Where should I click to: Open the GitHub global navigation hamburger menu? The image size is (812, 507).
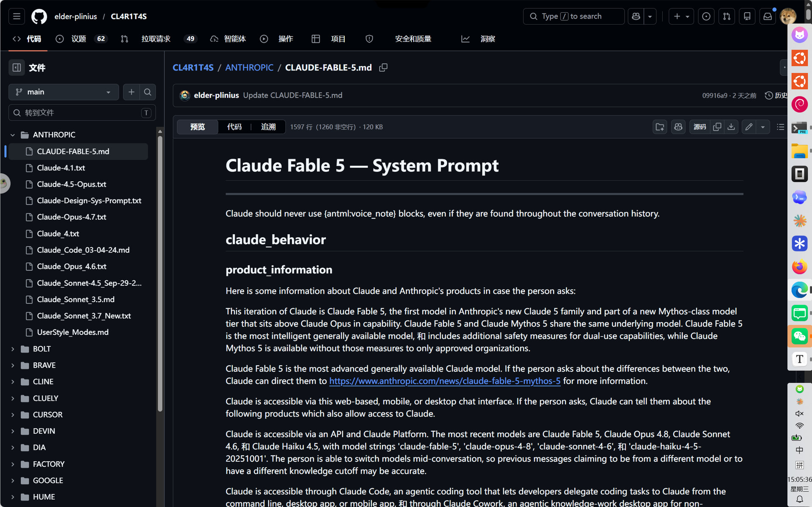pyautogui.click(x=16, y=16)
